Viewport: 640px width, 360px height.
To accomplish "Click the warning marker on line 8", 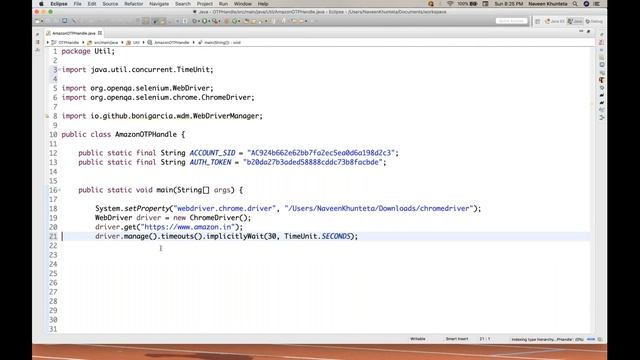I will click(47, 116).
